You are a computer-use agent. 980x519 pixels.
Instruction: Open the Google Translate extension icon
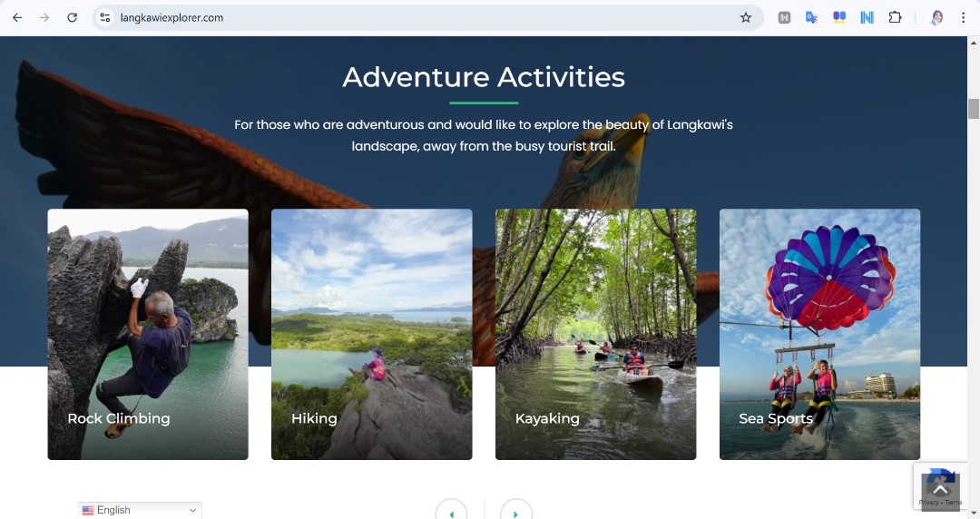(811, 17)
